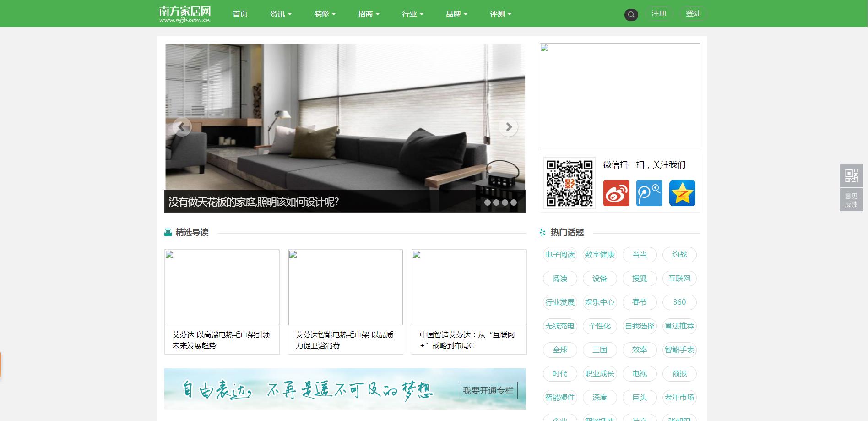Open thumbnail above 中国智造艾芬达 article
The width and height of the screenshot is (868, 421).
(469, 287)
